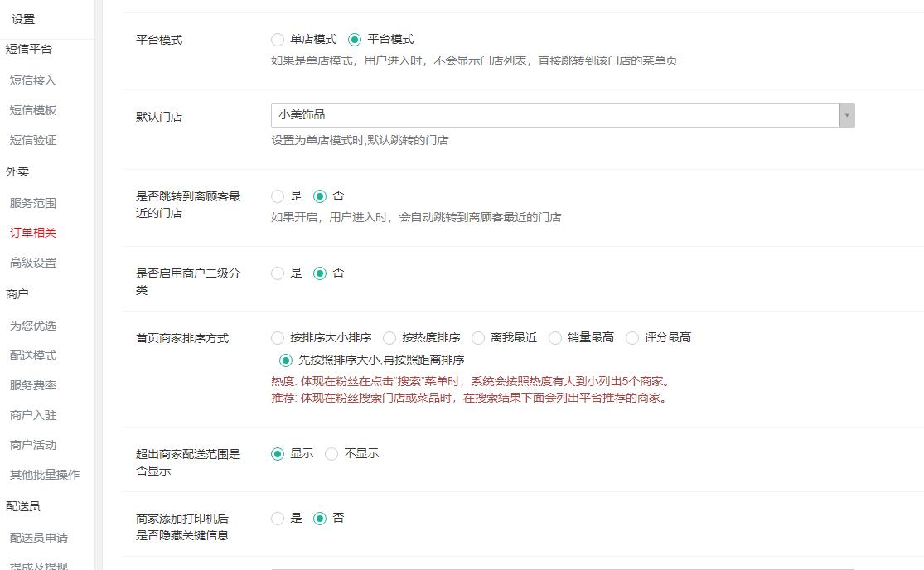Screen dimensions: 924x570
Task: Click the 设置 header in sidebar
Action: 23,19
